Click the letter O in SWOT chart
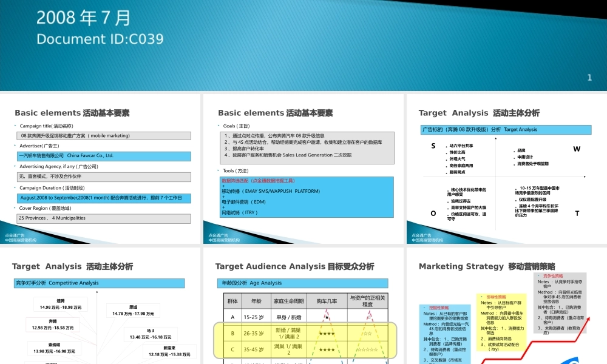Viewport: 607px width, 364px height. tap(433, 213)
